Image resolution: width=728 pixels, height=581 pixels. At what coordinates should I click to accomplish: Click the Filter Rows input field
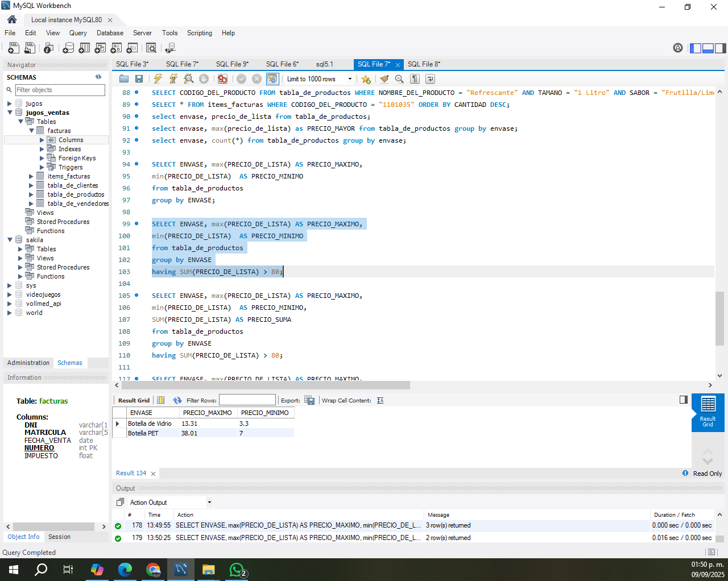coord(247,400)
